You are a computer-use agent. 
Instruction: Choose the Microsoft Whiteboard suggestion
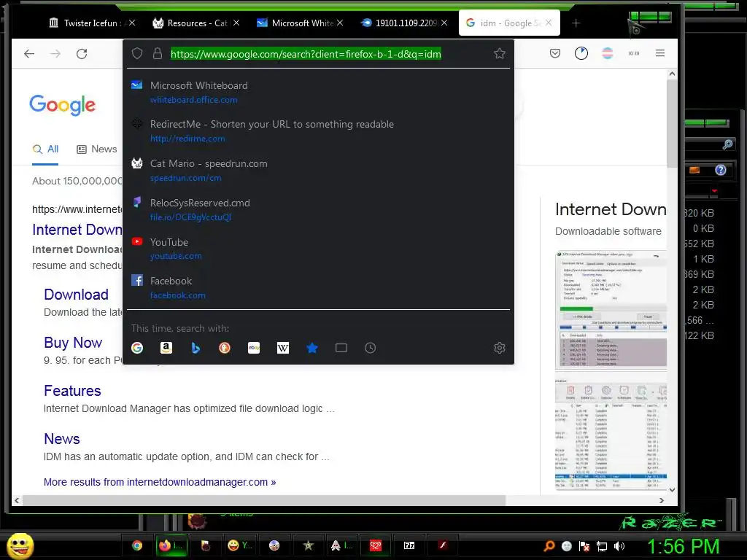click(318, 93)
